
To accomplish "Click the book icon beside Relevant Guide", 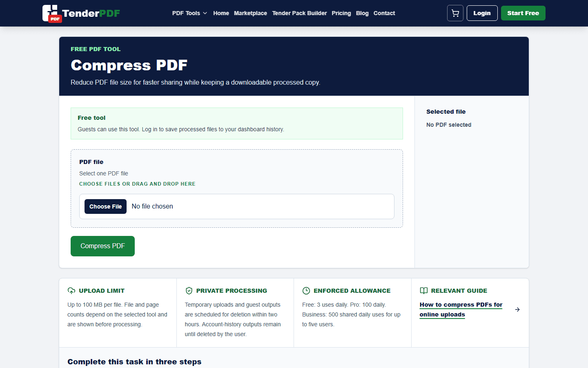I will coord(424,291).
